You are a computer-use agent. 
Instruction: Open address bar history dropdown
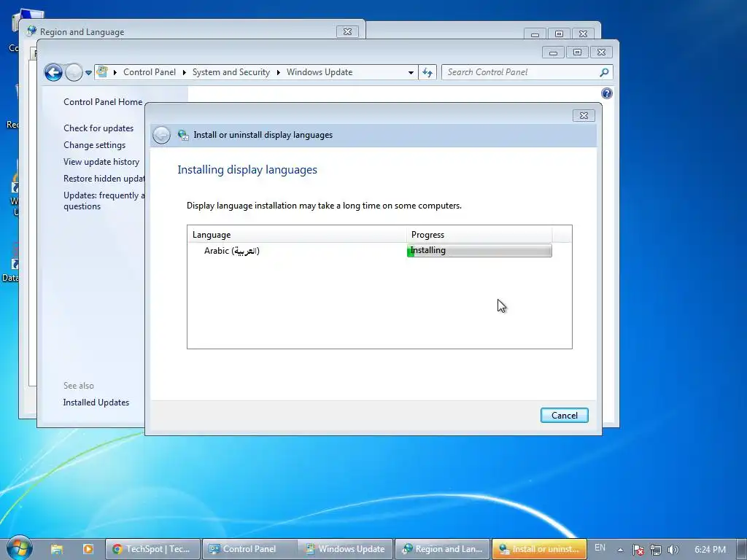411,72
